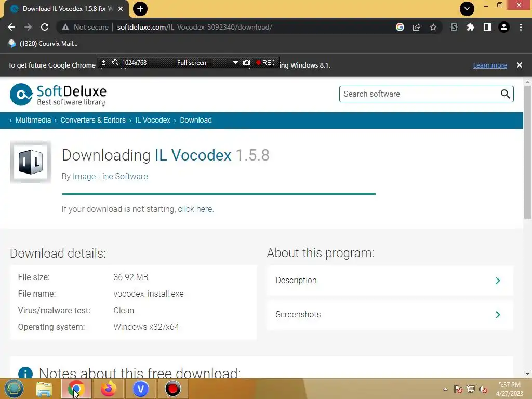Open Firefox from the taskbar
The width and height of the screenshot is (532, 399).
[x=108, y=389]
